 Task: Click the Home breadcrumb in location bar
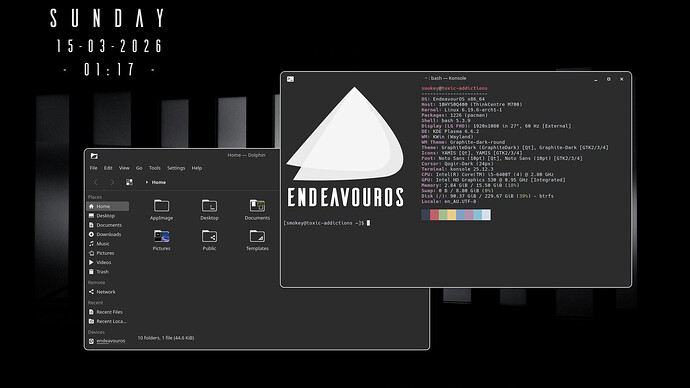(x=159, y=182)
